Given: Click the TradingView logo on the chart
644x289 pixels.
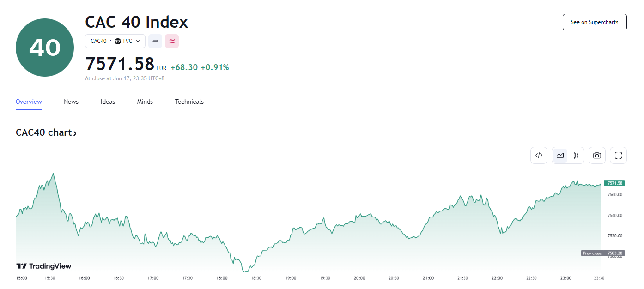Looking at the screenshot, I should [44, 266].
